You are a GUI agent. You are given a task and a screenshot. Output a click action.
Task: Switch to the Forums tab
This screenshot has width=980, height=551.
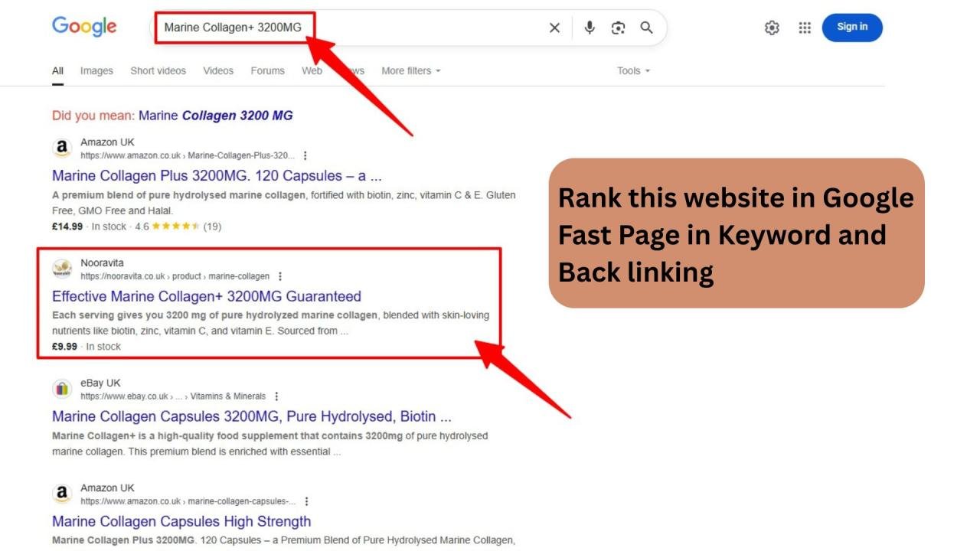267,71
